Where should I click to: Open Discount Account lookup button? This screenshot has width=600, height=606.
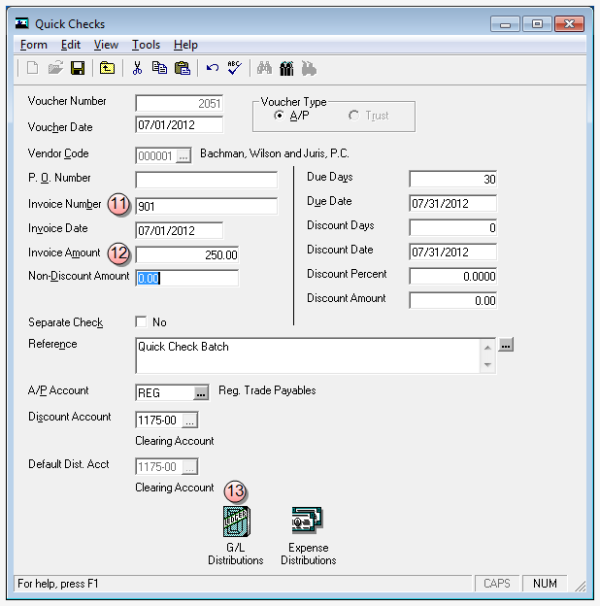tap(189, 420)
